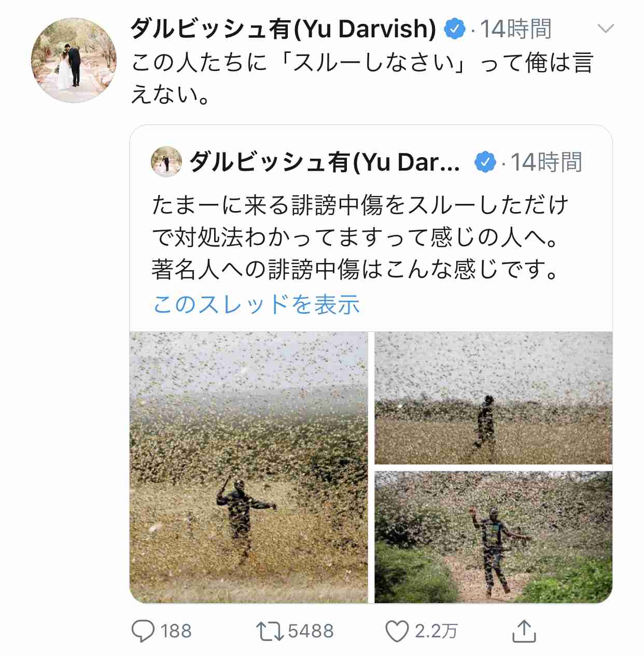The width and height of the screenshot is (644, 656).
Task: Like the tweet using the heart icon
Action: click(397, 632)
